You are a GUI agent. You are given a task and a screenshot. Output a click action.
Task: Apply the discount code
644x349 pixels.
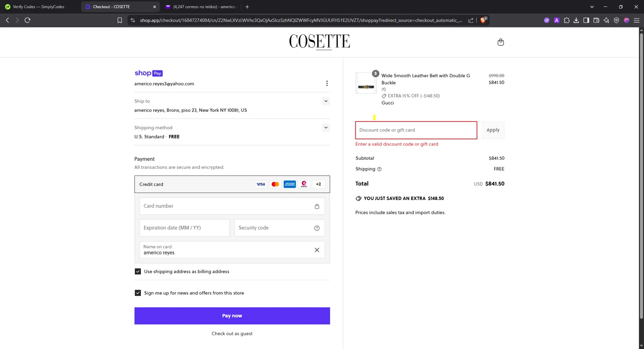point(493,130)
